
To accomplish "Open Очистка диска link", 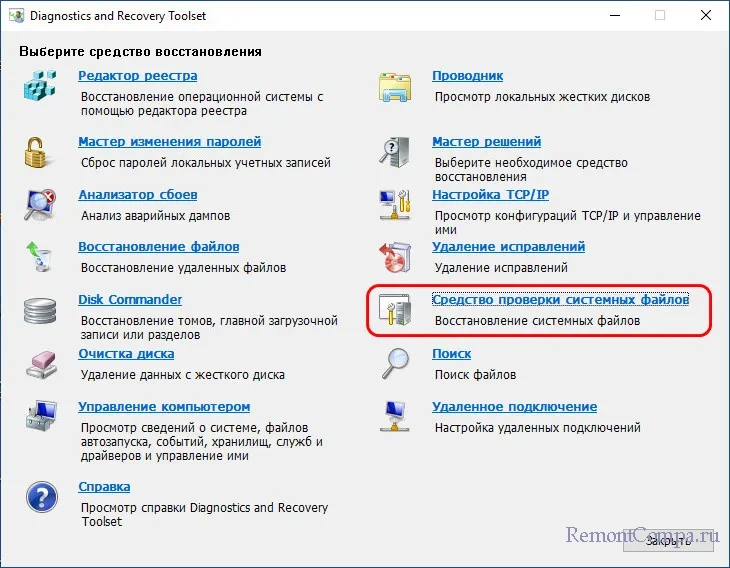I will click(x=126, y=354).
